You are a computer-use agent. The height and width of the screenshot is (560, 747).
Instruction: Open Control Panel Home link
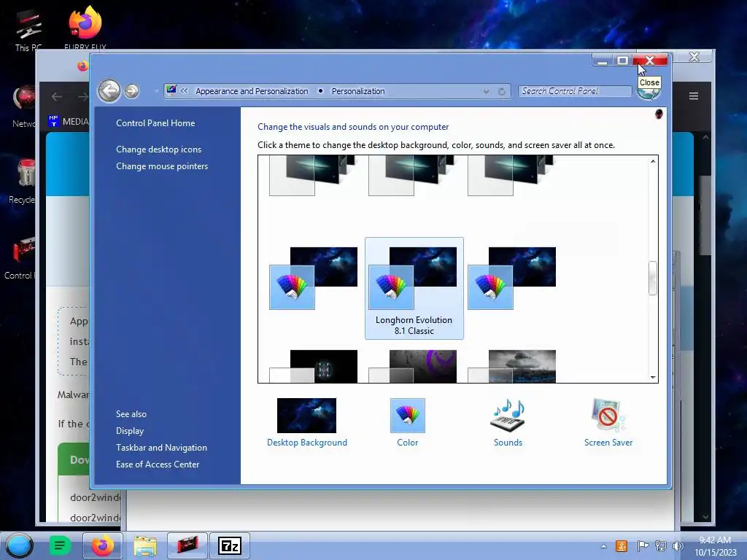point(155,122)
